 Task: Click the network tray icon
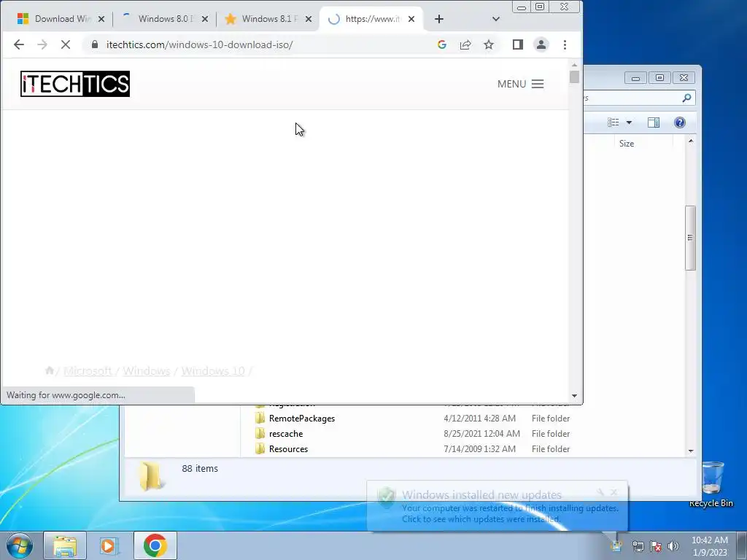(638, 546)
